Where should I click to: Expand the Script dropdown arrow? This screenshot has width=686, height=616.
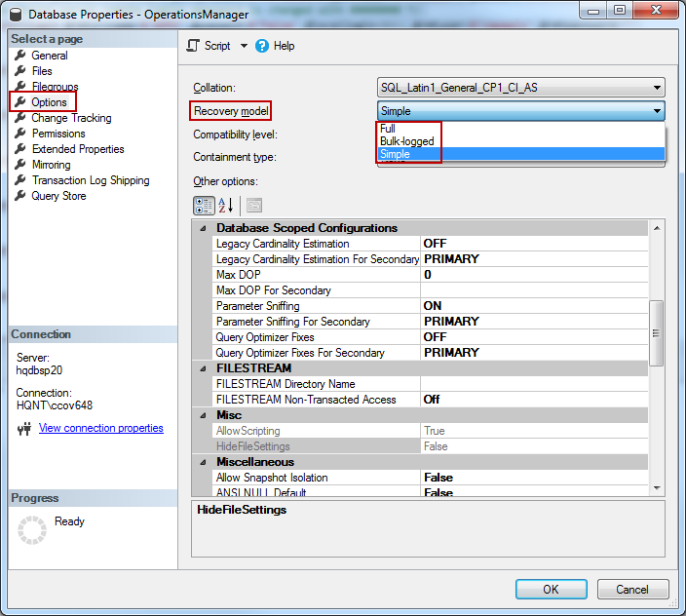pyautogui.click(x=244, y=46)
